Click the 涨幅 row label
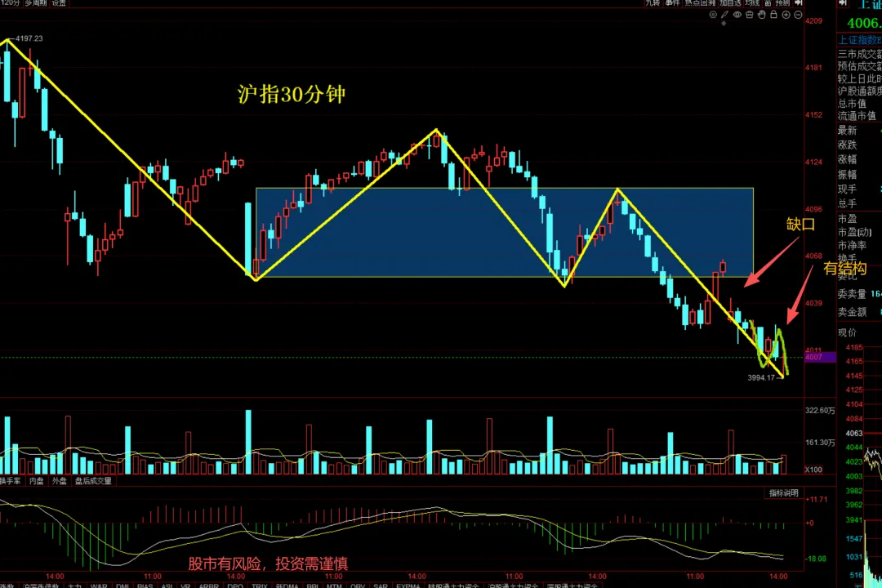Viewport: 882px width, 588px height. 847,160
